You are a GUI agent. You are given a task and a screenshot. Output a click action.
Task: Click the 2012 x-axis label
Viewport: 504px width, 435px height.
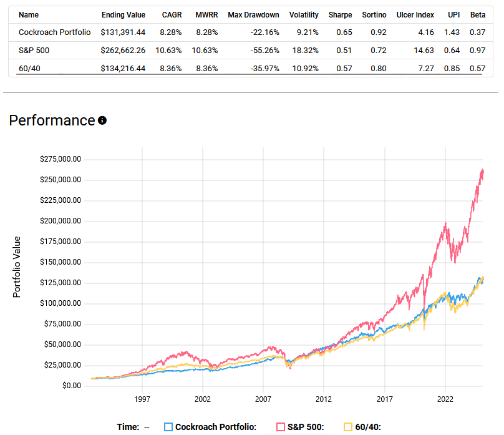coord(323,399)
